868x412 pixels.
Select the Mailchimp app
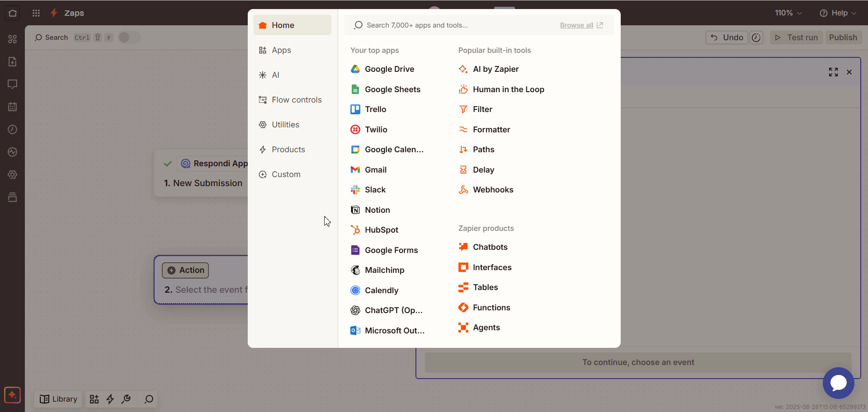377,270
